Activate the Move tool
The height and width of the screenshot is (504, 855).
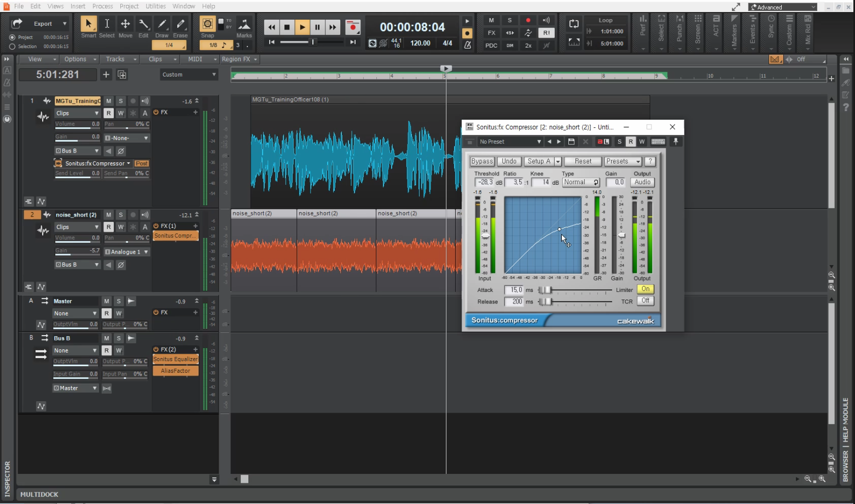tap(125, 24)
